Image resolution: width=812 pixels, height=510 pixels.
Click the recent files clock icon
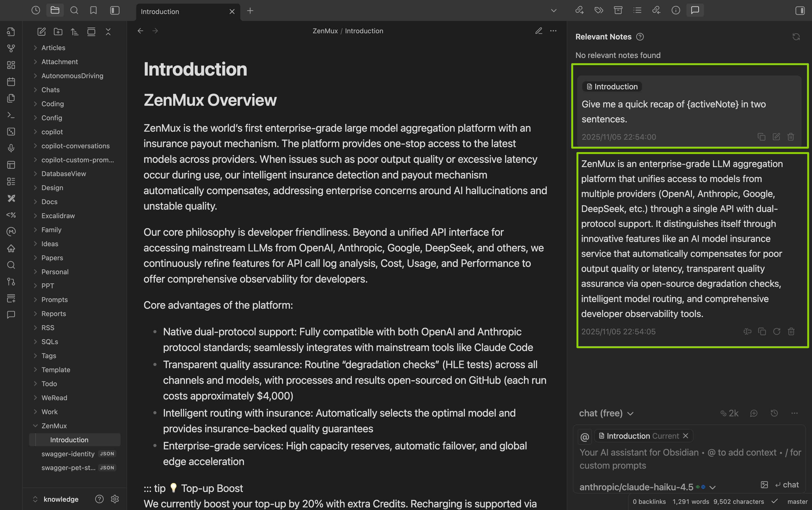point(36,10)
